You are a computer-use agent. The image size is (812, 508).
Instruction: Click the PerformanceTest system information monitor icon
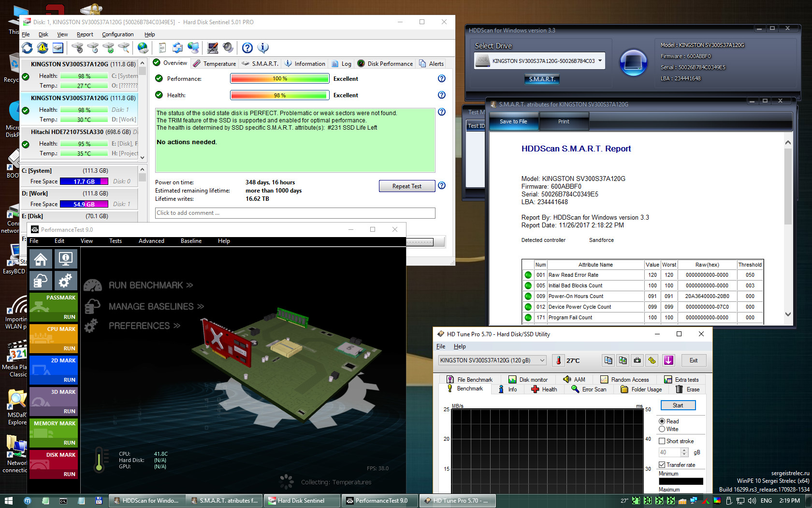[x=65, y=259]
